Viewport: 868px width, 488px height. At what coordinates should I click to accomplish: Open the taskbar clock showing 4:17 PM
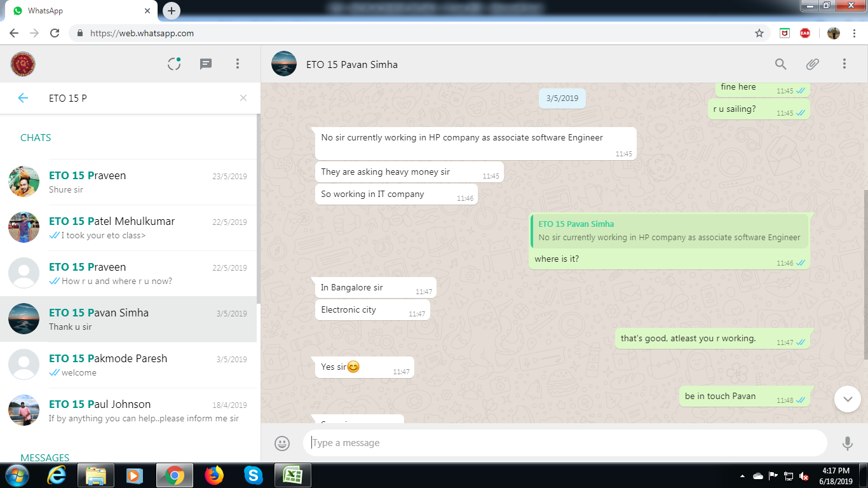click(x=836, y=476)
